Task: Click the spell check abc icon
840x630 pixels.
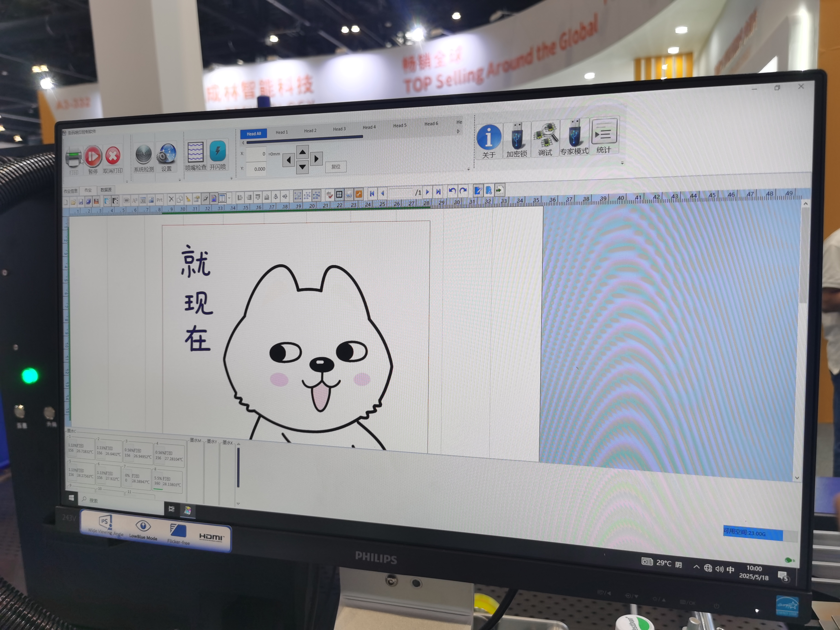Action: tap(330, 195)
